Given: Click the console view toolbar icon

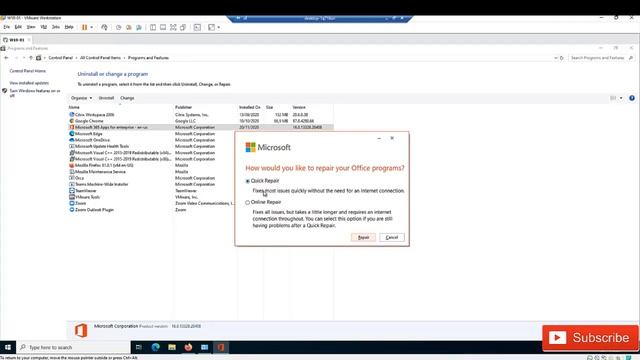Looking at the screenshot, I should (x=197, y=27).
